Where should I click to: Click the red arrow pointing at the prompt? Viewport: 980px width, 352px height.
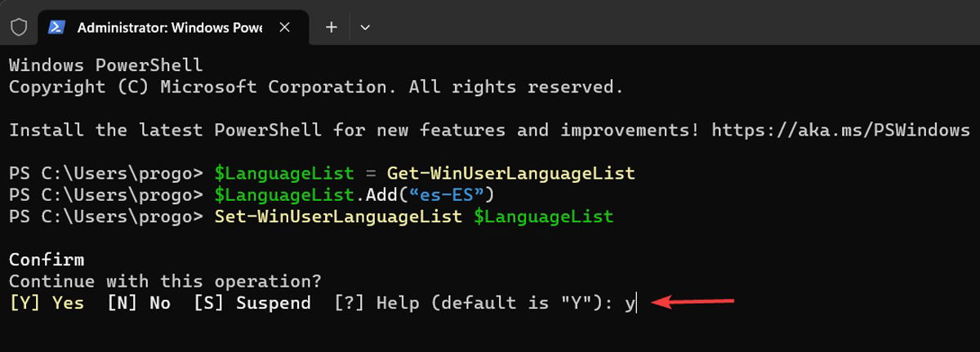coord(693,302)
